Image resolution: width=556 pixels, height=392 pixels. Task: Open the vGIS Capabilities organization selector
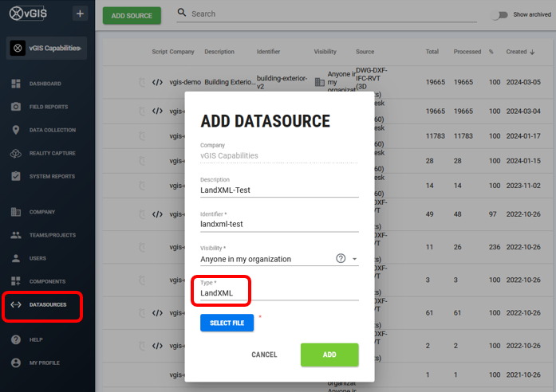click(x=46, y=48)
